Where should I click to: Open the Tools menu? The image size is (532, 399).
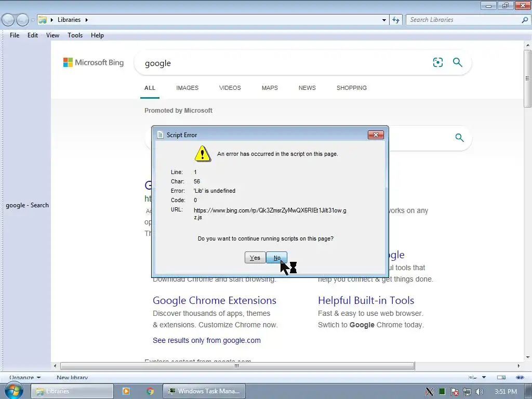click(x=75, y=35)
